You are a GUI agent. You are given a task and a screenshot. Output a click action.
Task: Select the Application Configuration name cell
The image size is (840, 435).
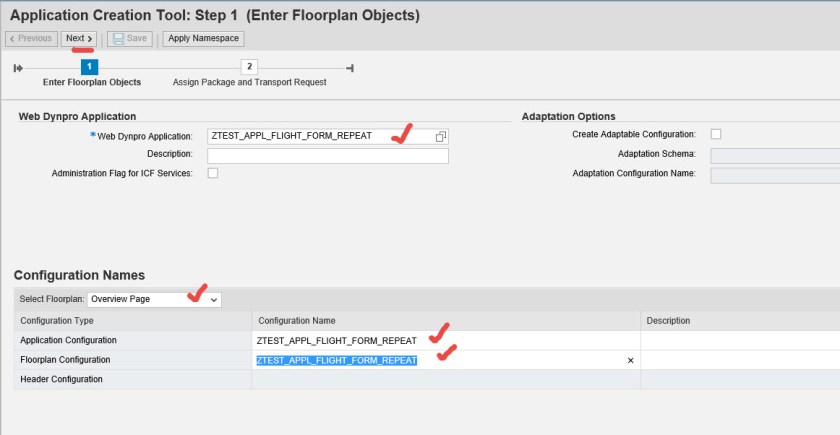[x=445, y=340]
